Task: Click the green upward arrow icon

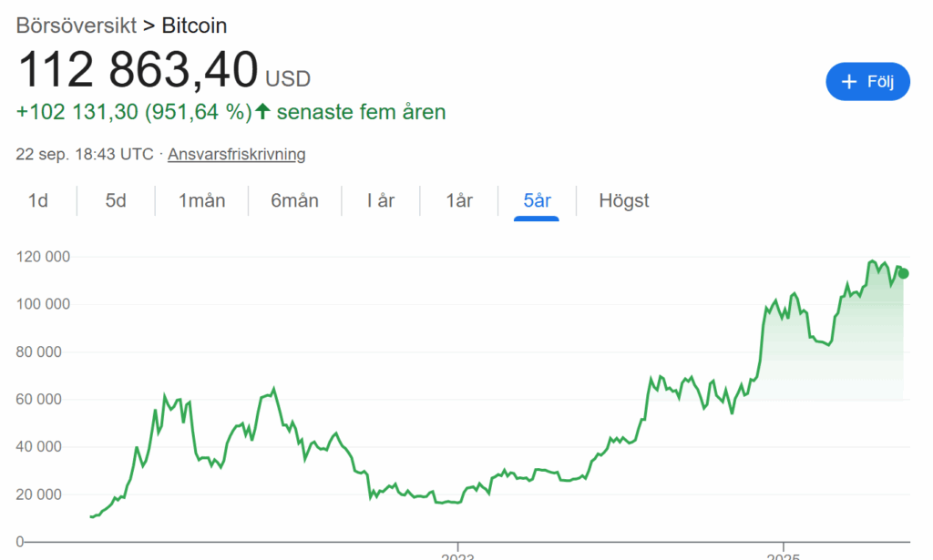Action: point(263,112)
